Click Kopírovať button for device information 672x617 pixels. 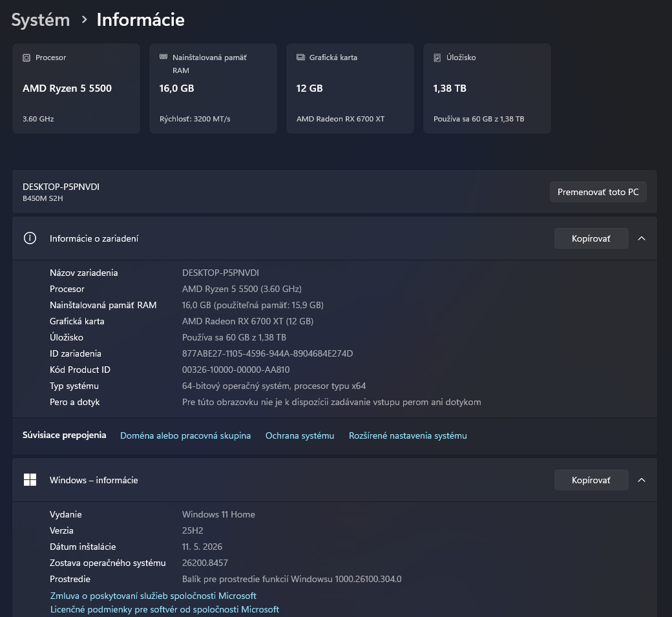(x=591, y=238)
